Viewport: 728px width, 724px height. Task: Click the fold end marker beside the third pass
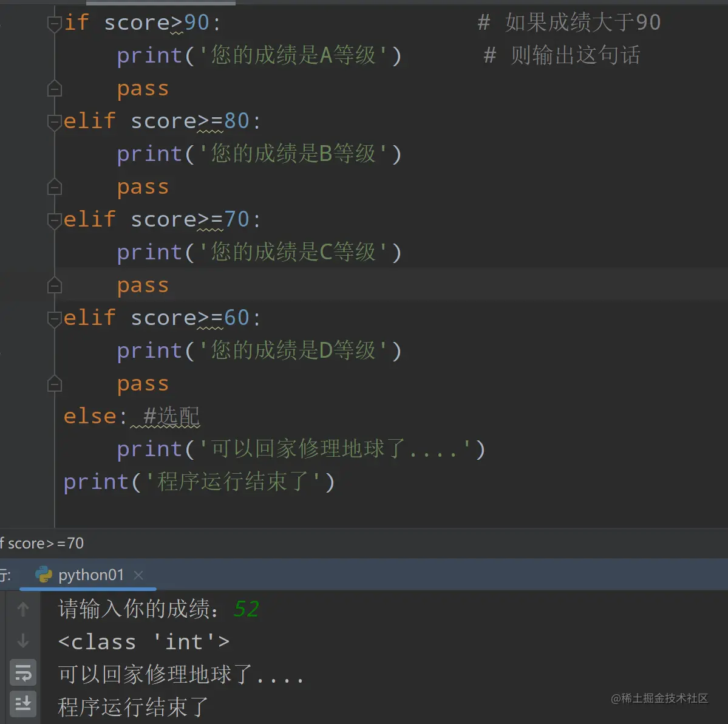coord(54,285)
